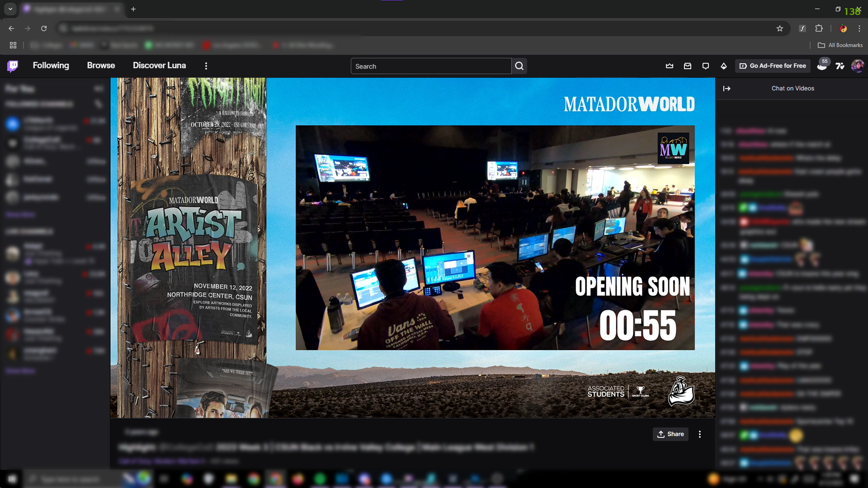Screen dimensions: 868x488
Task: Open video options menu beside Share
Action: point(700,434)
